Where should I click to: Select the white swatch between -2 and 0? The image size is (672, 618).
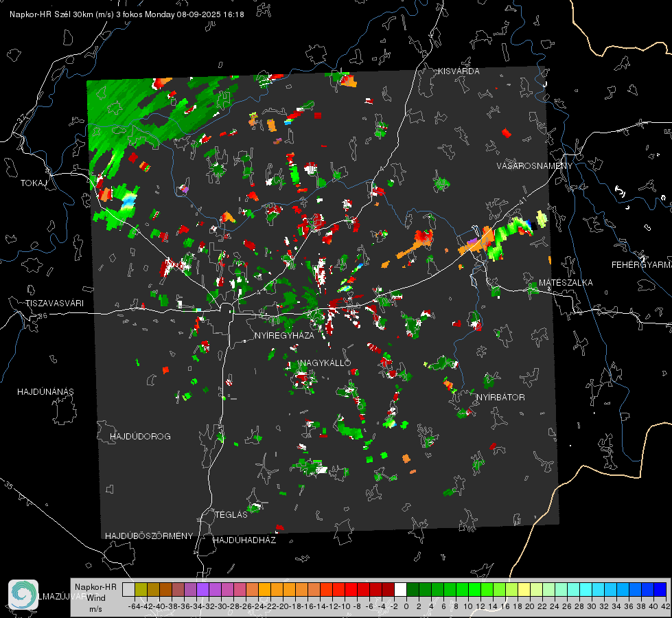click(x=400, y=589)
